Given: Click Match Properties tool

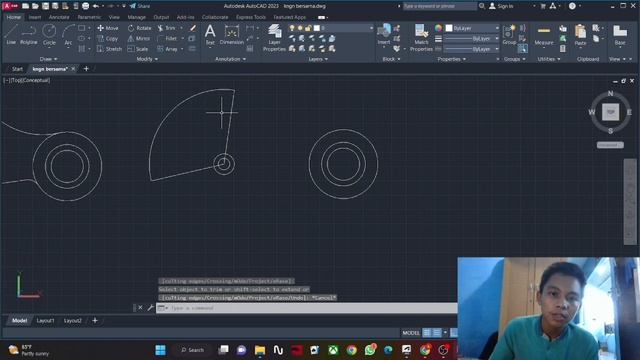Looking at the screenshot, I should click(x=421, y=38).
